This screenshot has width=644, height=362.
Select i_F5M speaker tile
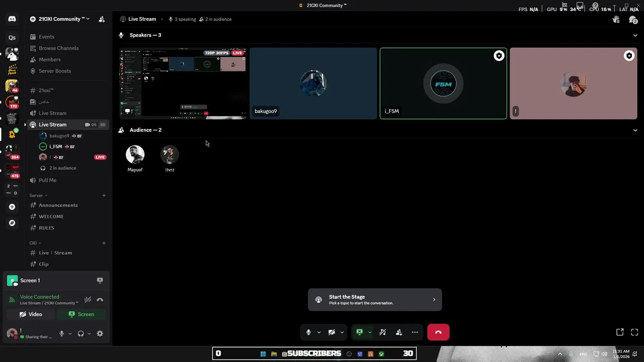point(443,83)
